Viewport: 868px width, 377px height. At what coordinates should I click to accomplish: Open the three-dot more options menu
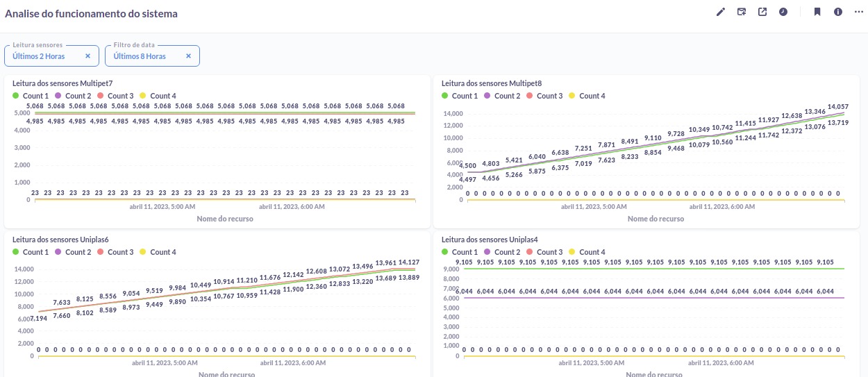tap(858, 12)
